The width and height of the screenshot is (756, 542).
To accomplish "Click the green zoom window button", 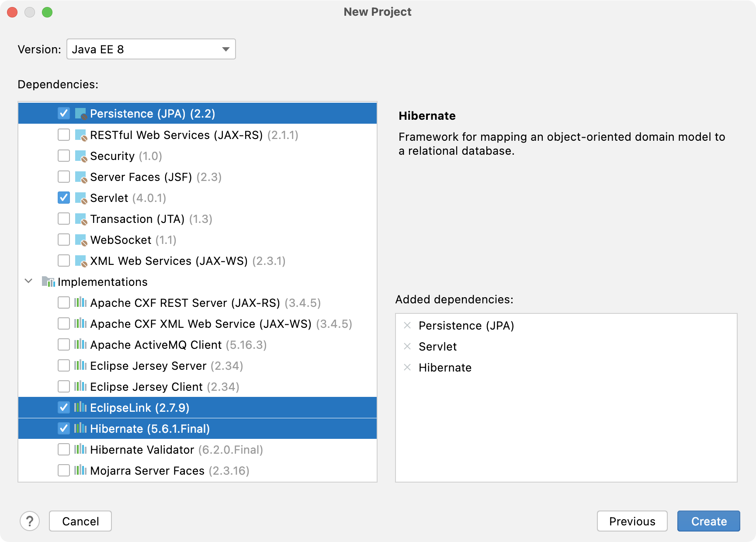I will [x=47, y=12].
